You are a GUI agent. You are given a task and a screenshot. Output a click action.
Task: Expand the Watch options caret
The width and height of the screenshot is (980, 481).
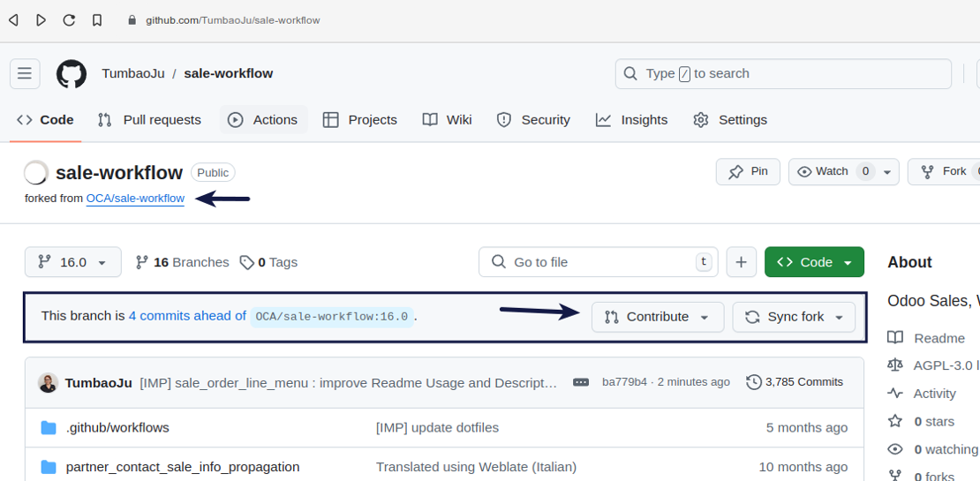[x=887, y=172]
